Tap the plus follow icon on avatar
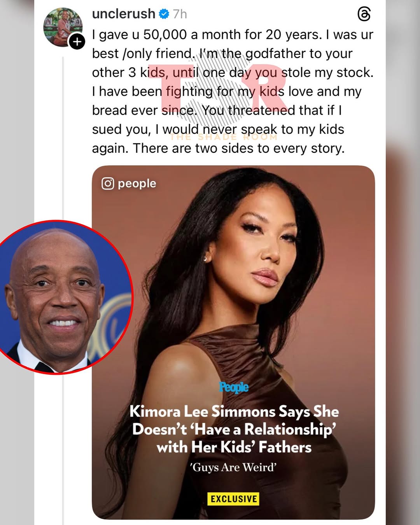The image size is (420, 525). point(77,41)
